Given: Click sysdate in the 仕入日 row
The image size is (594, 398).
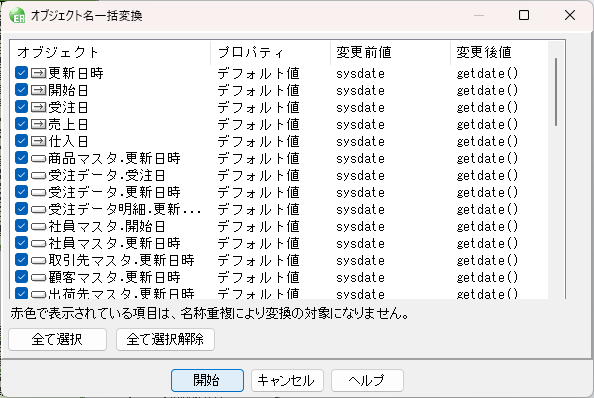Looking at the screenshot, I should click(360, 142).
